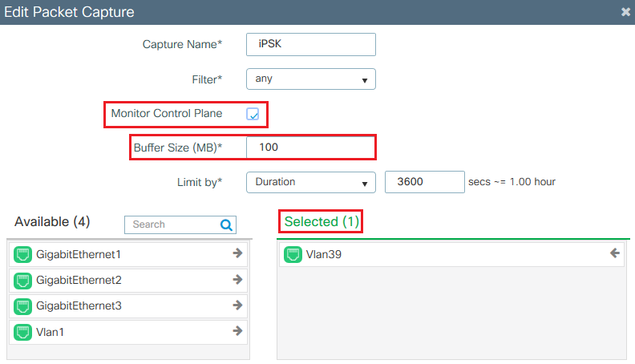Click the search magnifier icon
Viewport: 635px width, 364px height.
pyautogui.click(x=226, y=225)
